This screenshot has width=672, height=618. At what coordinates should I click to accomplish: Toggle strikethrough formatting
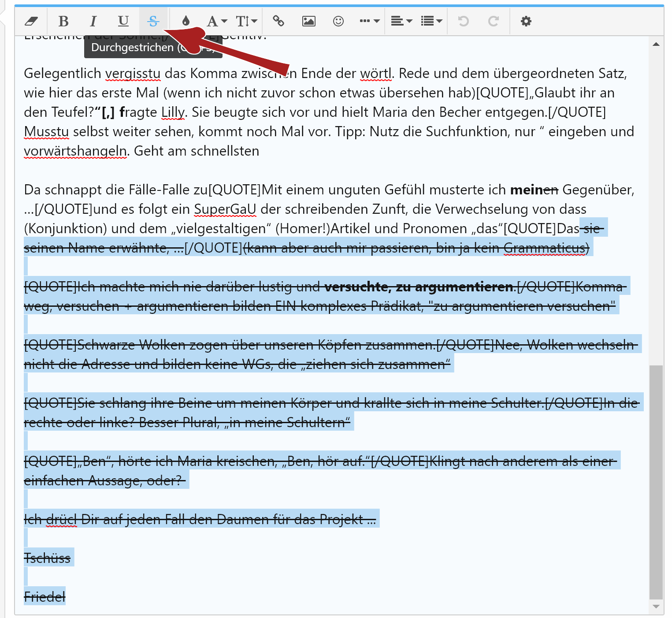click(x=153, y=21)
